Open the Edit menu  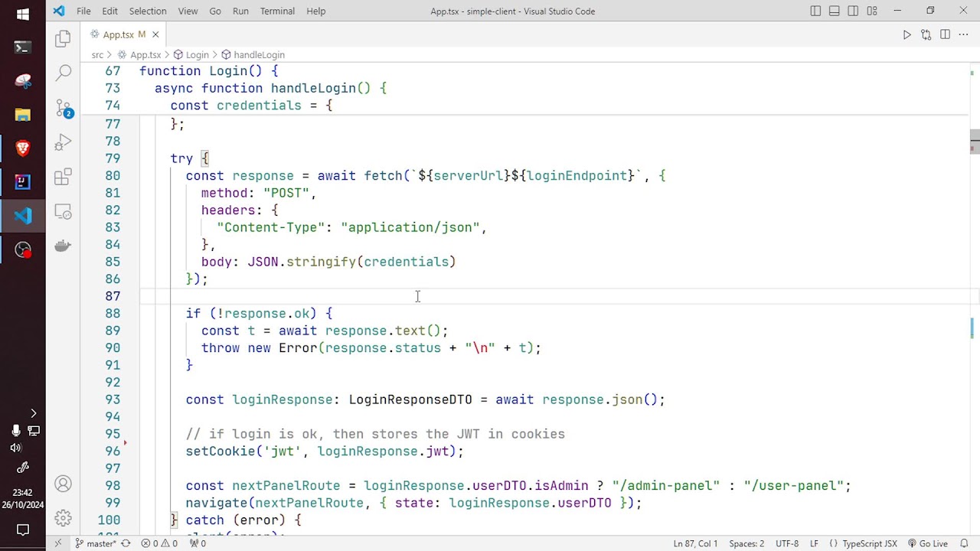(x=109, y=11)
